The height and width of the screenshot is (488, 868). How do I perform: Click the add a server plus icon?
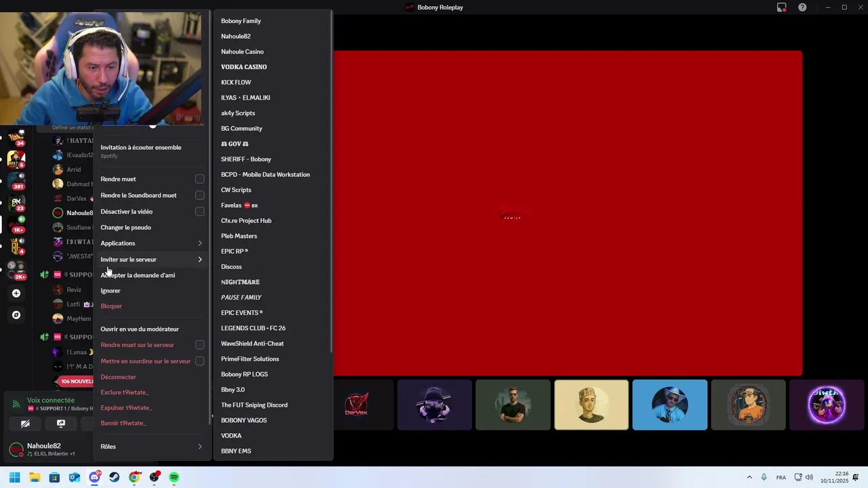[16, 293]
